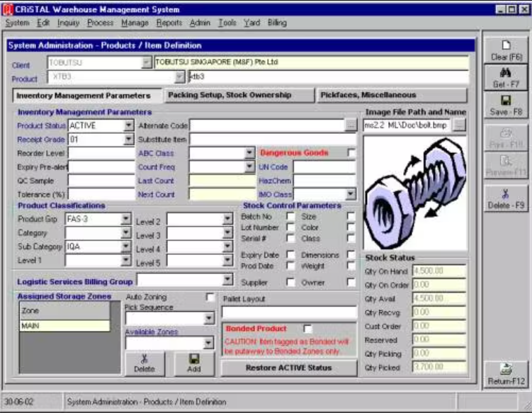Click the UN Code input field
Screen dimensions: 532x413
point(324,166)
